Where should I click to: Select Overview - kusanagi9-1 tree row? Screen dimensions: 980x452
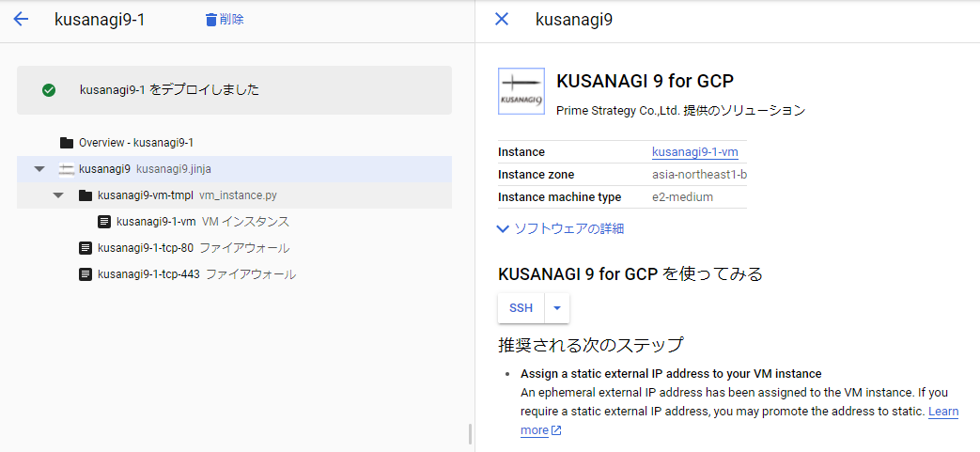tap(234, 143)
